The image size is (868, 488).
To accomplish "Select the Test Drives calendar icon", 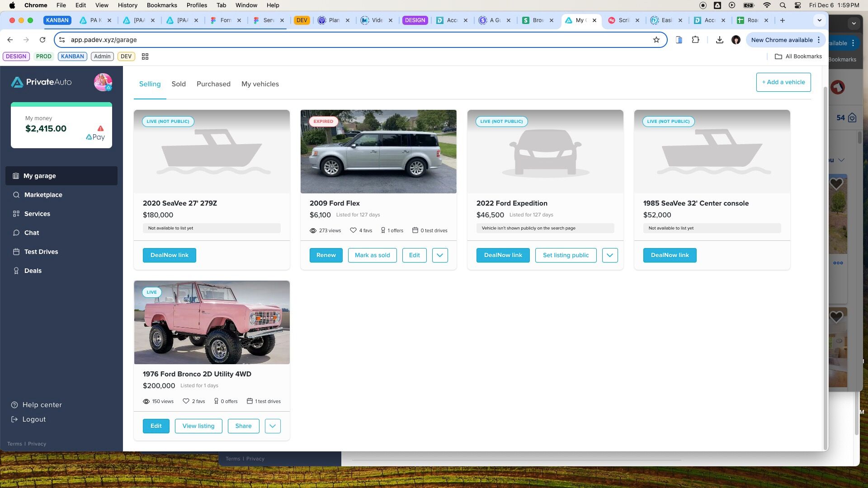I will [x=16, y=252].
